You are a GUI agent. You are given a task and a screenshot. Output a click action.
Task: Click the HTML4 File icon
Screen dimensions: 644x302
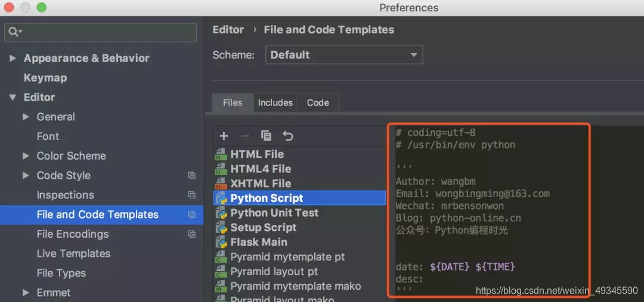(x=221, y=169)
